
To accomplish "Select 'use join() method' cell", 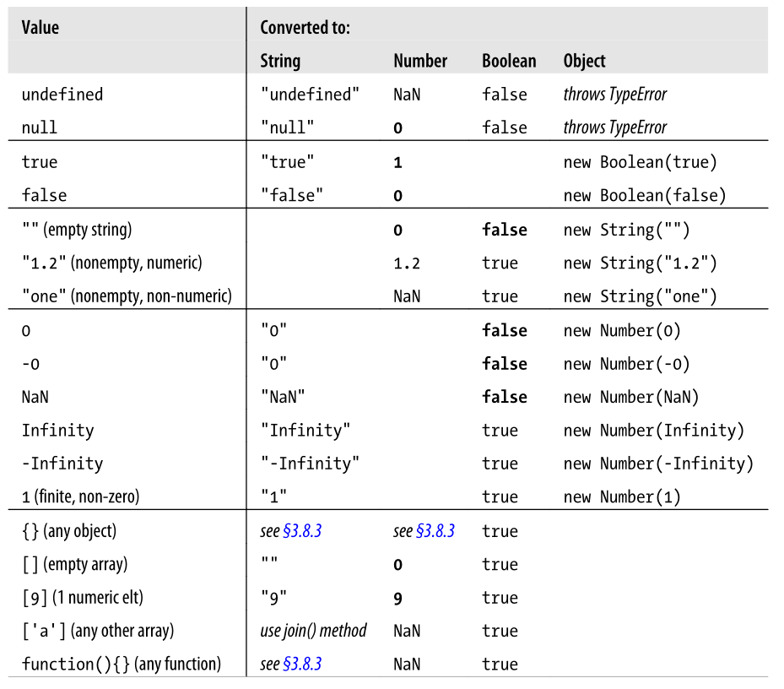I will pos(313,631).
